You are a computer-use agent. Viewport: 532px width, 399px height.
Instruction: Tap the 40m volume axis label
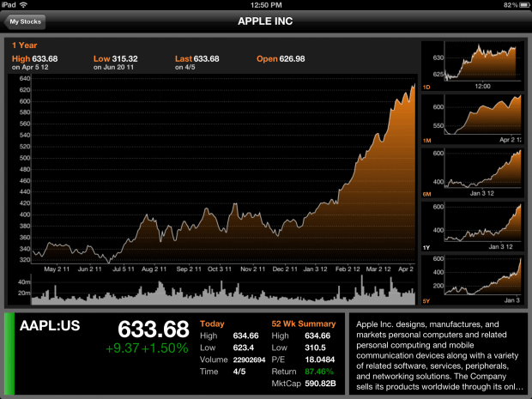tap(24, 282)
